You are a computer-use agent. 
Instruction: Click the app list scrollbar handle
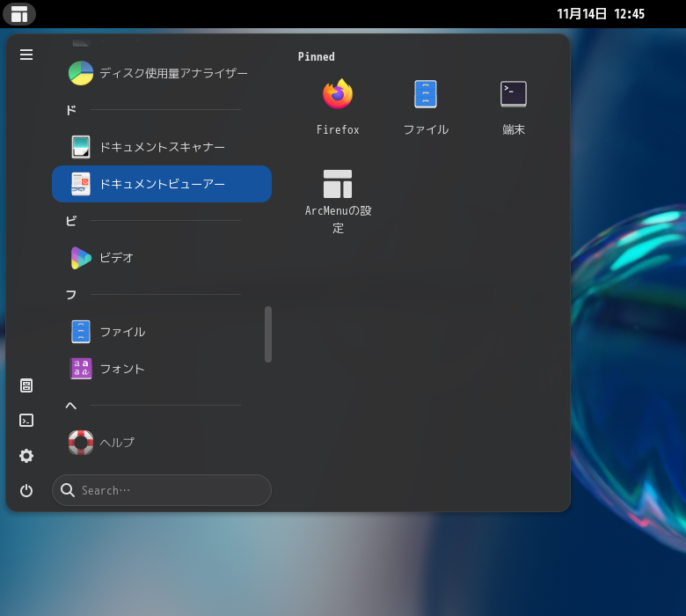268,334
